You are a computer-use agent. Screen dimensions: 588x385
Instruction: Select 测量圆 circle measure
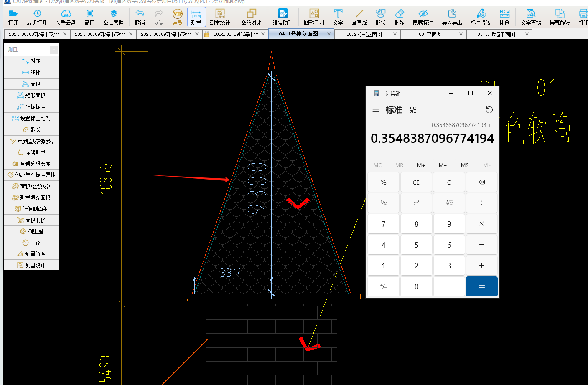tap(31, 231)
